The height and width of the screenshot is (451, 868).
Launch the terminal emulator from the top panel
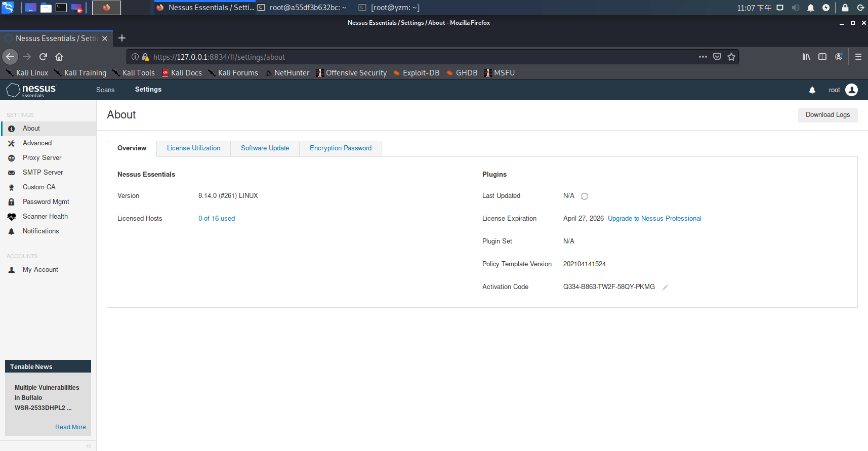(x=61, y=8)
